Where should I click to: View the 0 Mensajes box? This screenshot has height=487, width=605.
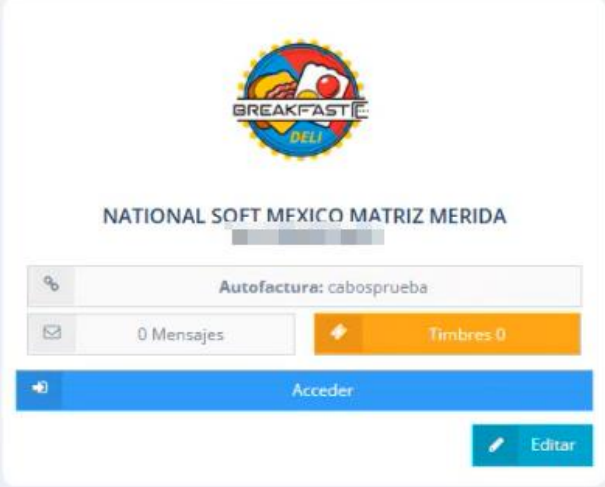161,334
